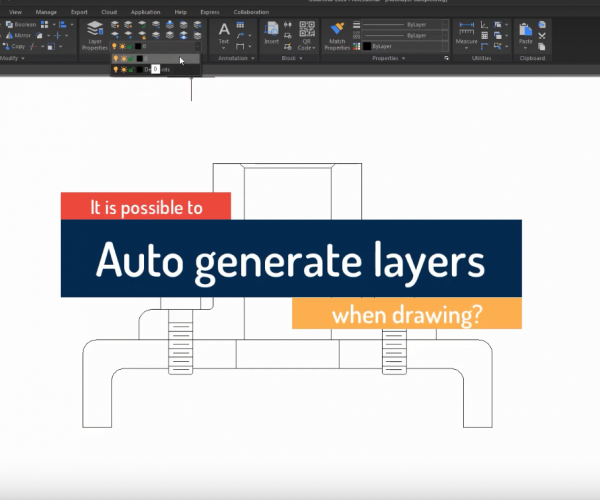Toggle current layer sun freeze icon in combo
This screenshot has width=600, height=500.
click(x=122, y=46)
